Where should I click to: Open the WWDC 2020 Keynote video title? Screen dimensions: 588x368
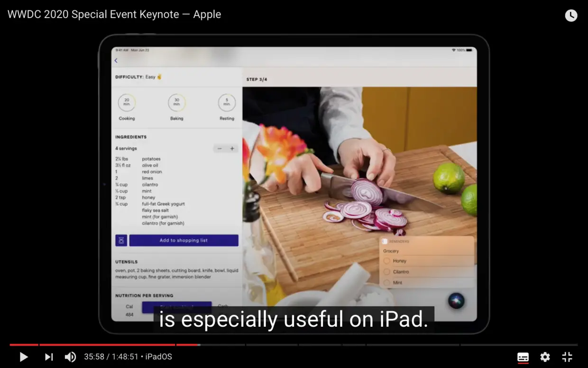pos(114,14)
